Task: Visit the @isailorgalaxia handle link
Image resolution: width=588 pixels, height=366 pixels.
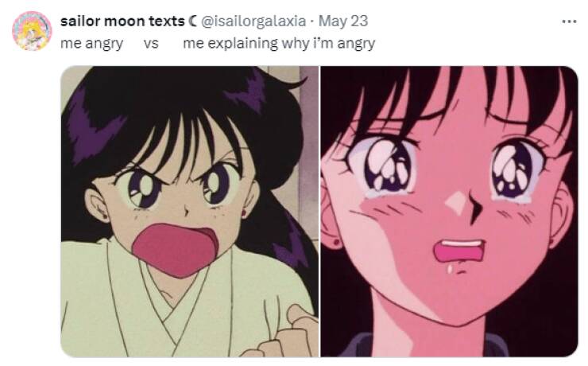Action: pos(253,21)
